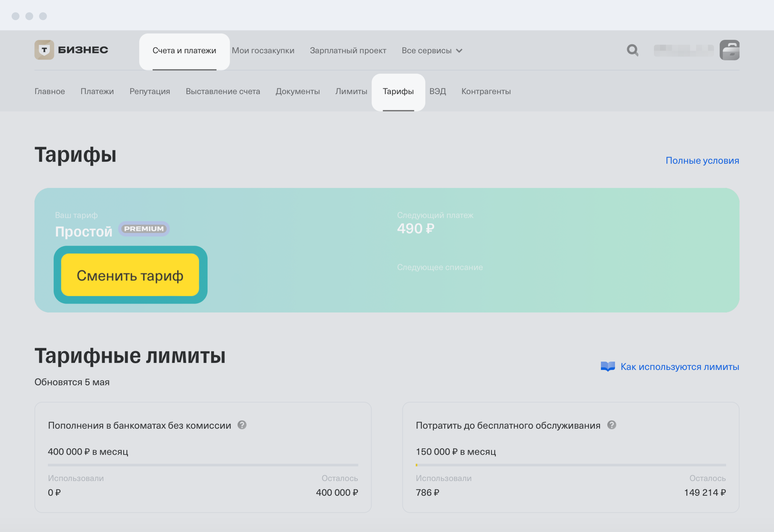
Task: Go to the Платежи subtab
Action: pyautogui.click(x=97, y=91)
